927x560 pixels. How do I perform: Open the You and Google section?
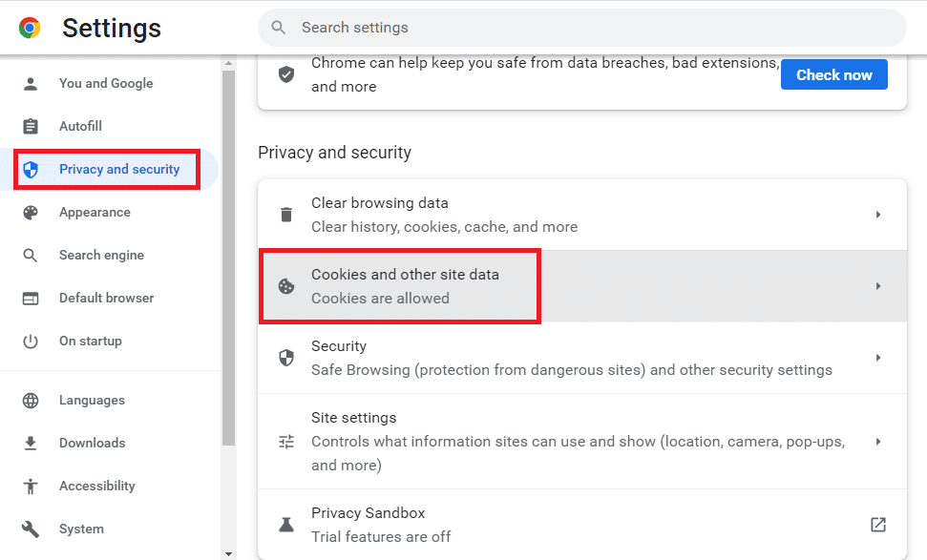pos(110,83)
